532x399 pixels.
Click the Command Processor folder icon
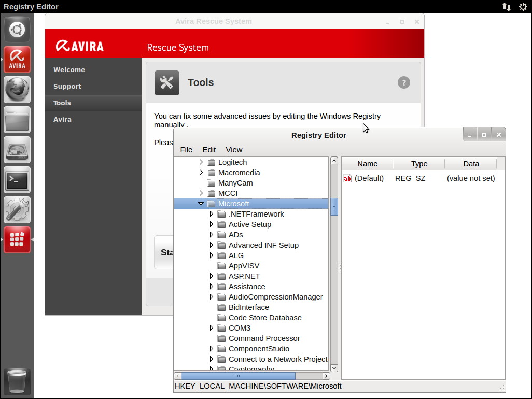pyautogui.click(x=221, y=339)
